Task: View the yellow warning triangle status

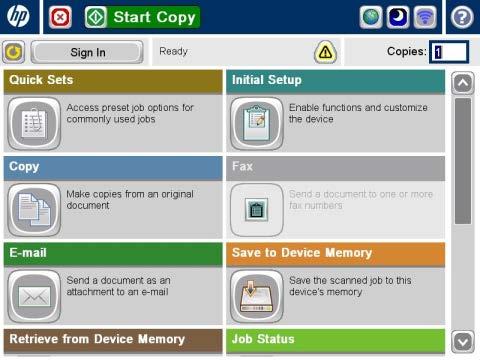Action: (325, 52)
